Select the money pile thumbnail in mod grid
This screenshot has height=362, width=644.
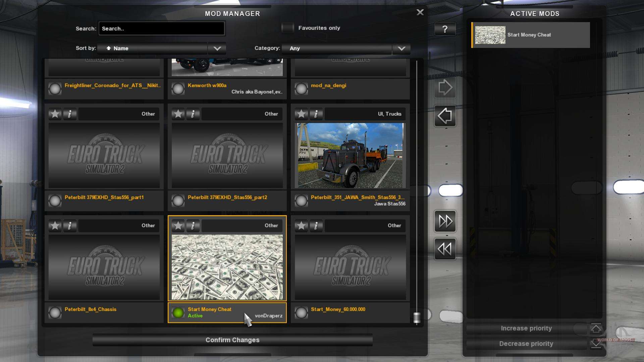tap(227, 267)
